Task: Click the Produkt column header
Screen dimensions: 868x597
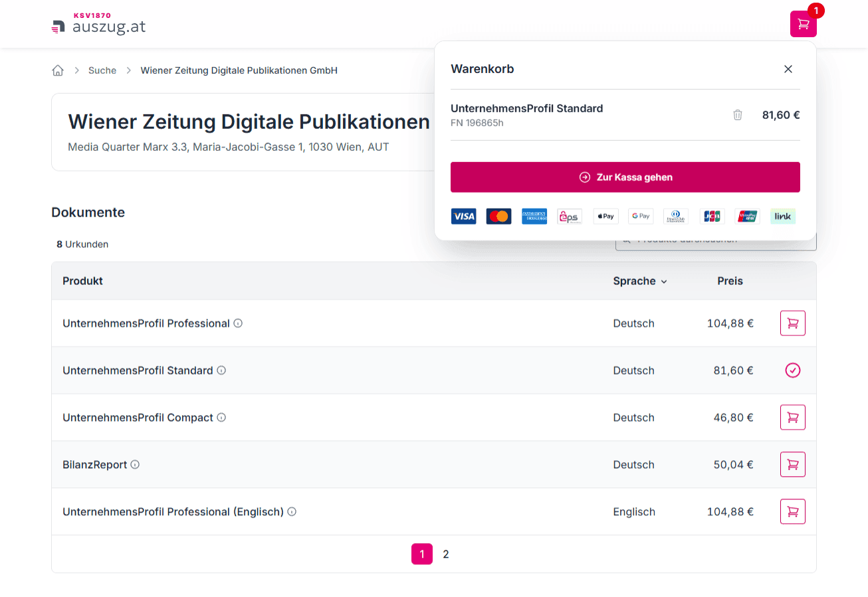Action: pyautogui.click(x=82, y=281)
